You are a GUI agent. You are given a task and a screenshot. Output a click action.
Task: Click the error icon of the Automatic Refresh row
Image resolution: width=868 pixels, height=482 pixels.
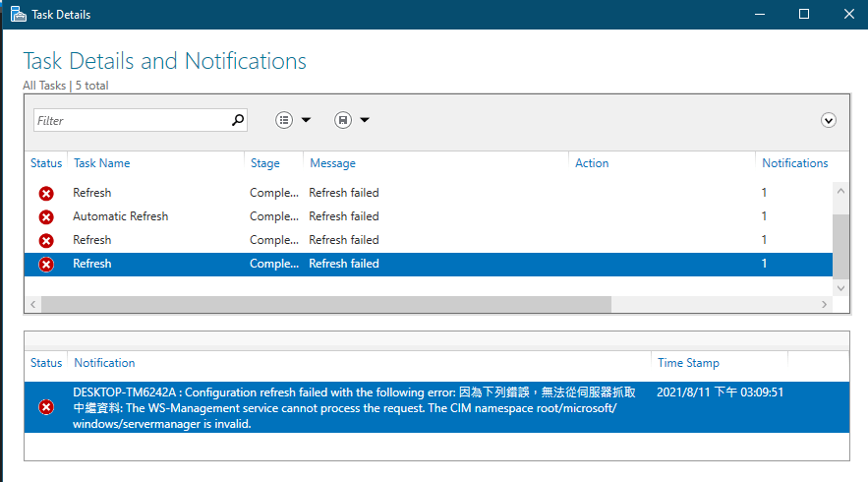tap(46, 216)
